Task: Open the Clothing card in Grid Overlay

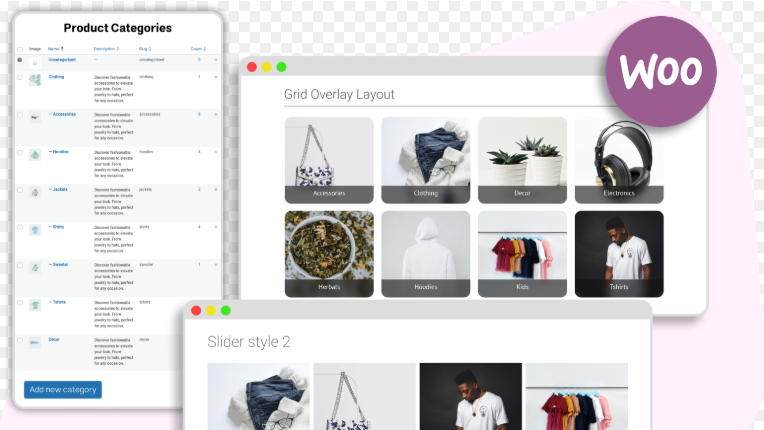Action: (425, 160)
